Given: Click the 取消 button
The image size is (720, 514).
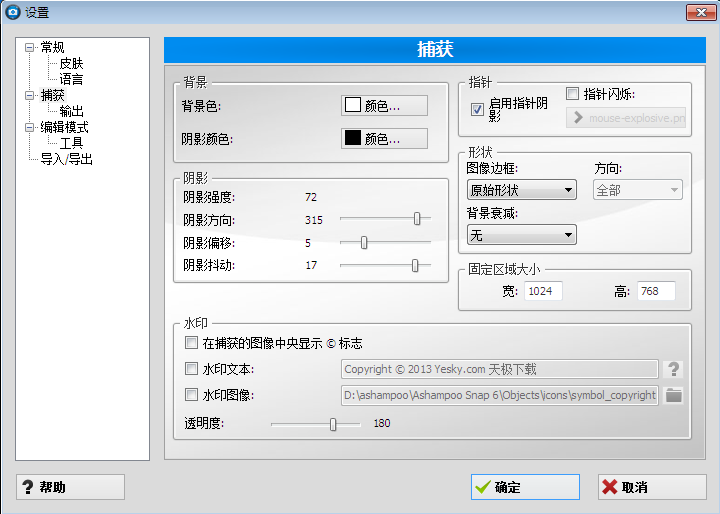Looking at the screenshot, I should pos(651,487).
